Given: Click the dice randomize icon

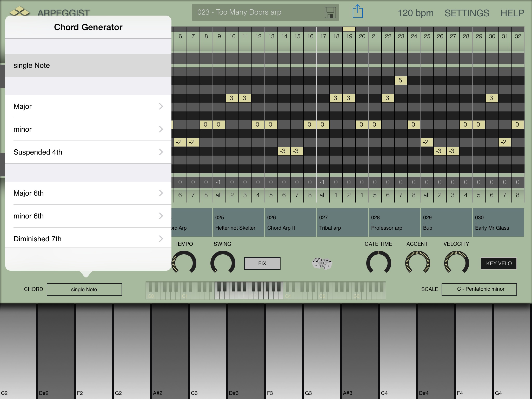Looking at the screenshot, I should click(322, 263).
